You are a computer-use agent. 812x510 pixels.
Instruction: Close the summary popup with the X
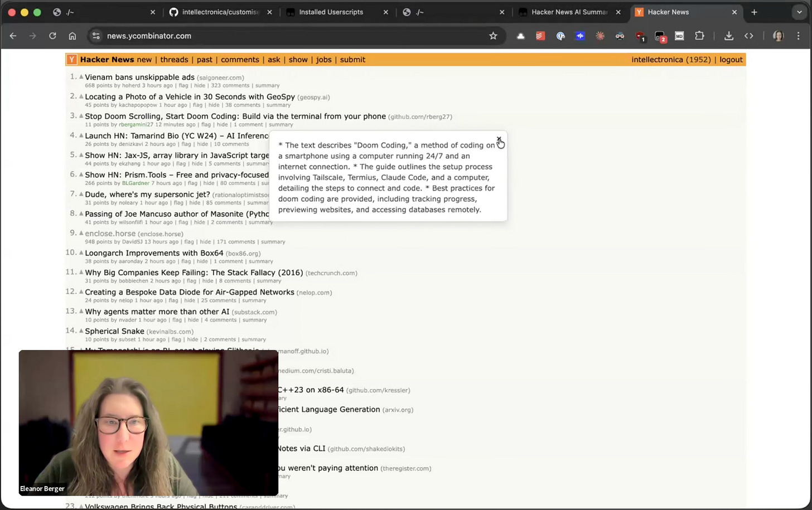click(499, 139)
